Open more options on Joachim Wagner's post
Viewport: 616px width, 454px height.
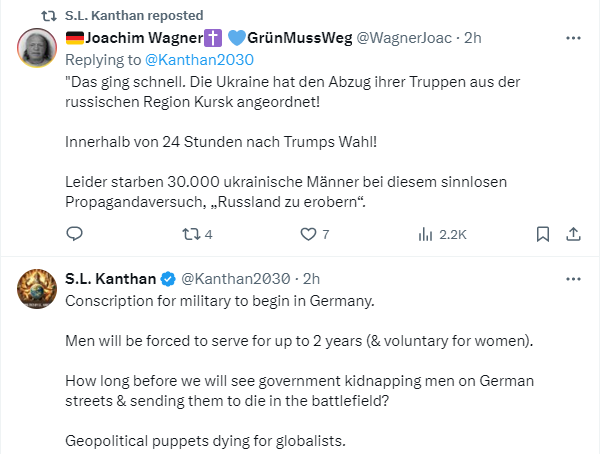573,38
